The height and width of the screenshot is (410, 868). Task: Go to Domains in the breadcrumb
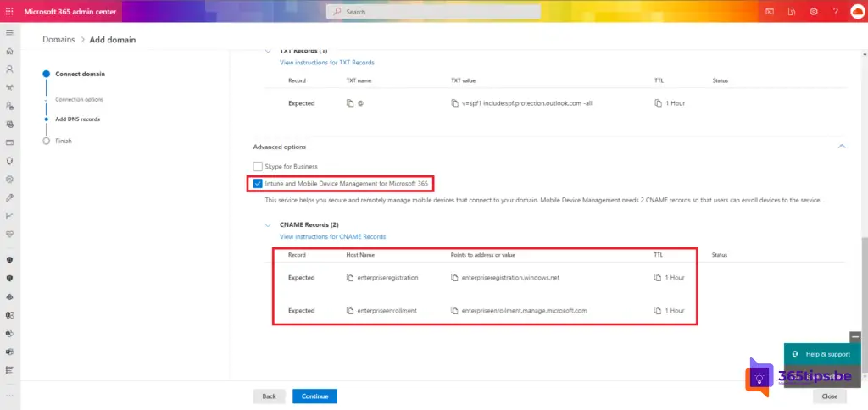tap(58, 40)
